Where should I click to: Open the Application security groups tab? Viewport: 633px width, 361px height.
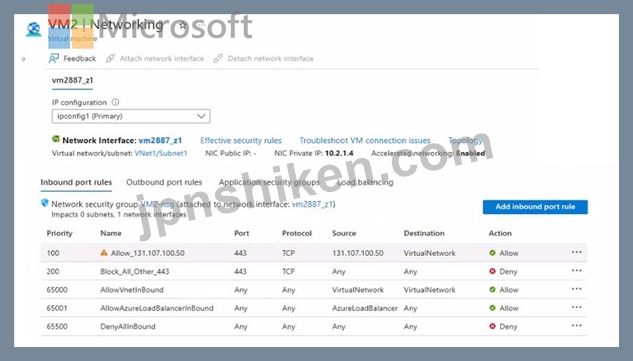point(269,183)
